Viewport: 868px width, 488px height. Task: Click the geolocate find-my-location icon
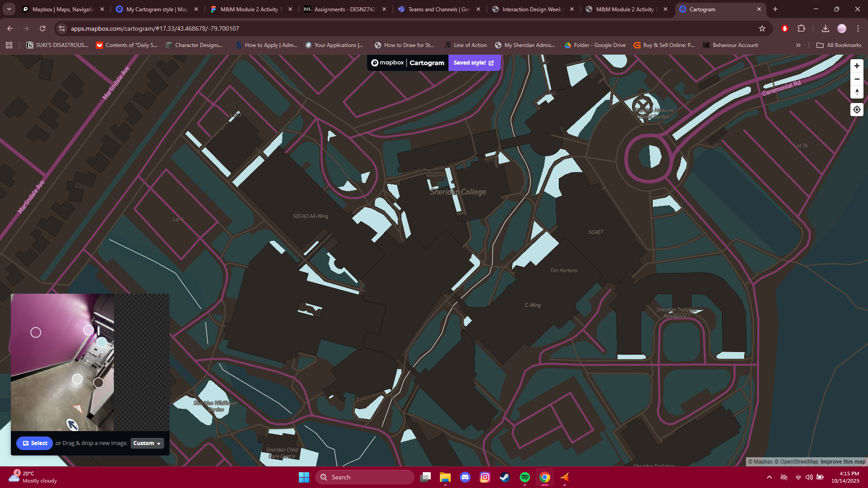857,110
